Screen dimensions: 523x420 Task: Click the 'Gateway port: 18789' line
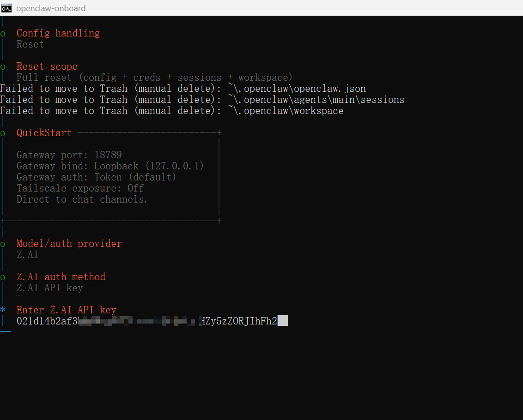click(x=69, y=155)
